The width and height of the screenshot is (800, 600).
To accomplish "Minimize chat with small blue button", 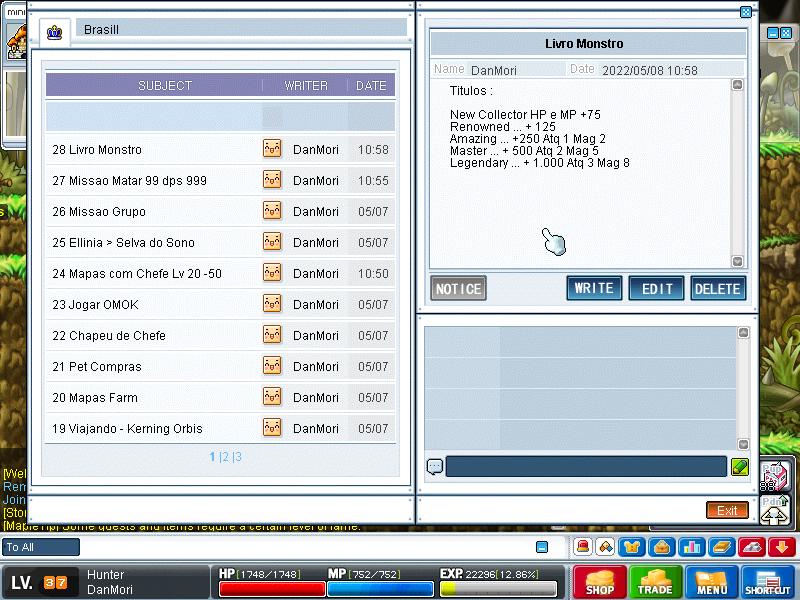I will pos(542,547).
